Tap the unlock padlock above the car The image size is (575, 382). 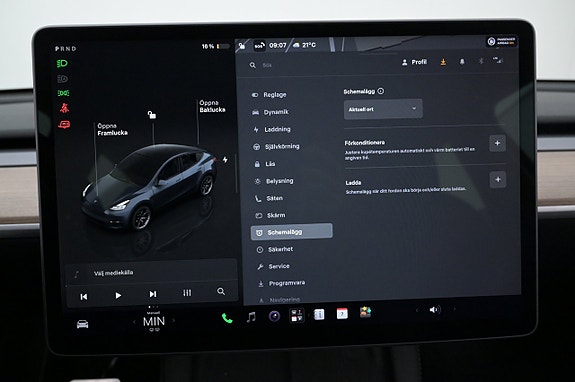(x=151, y=115)
